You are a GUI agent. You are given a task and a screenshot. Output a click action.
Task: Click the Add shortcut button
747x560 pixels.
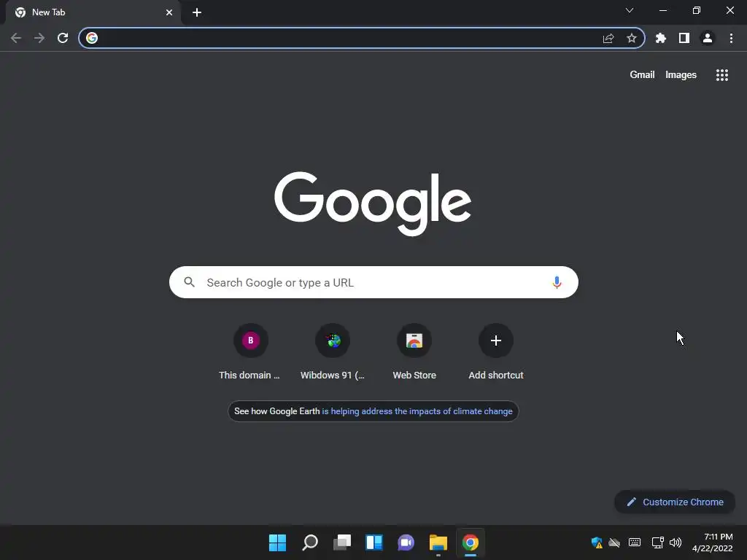pos(496,351)
